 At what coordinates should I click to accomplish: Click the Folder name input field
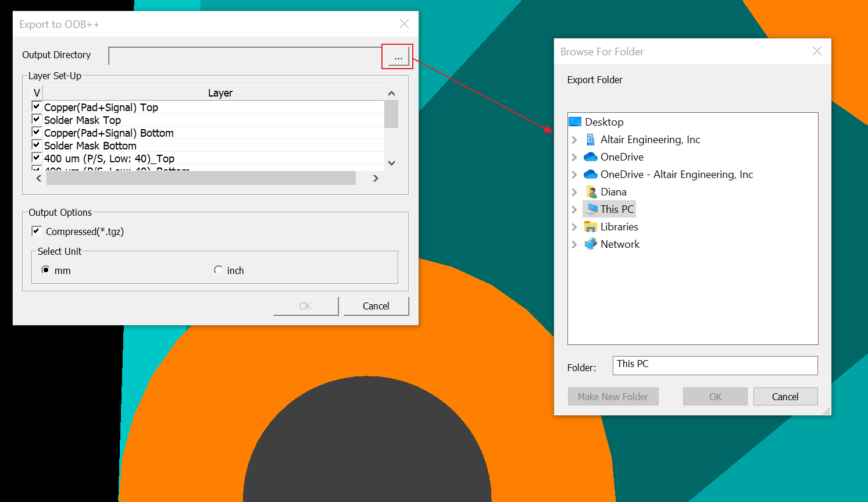pyautogui.click(x=715, y=365)
